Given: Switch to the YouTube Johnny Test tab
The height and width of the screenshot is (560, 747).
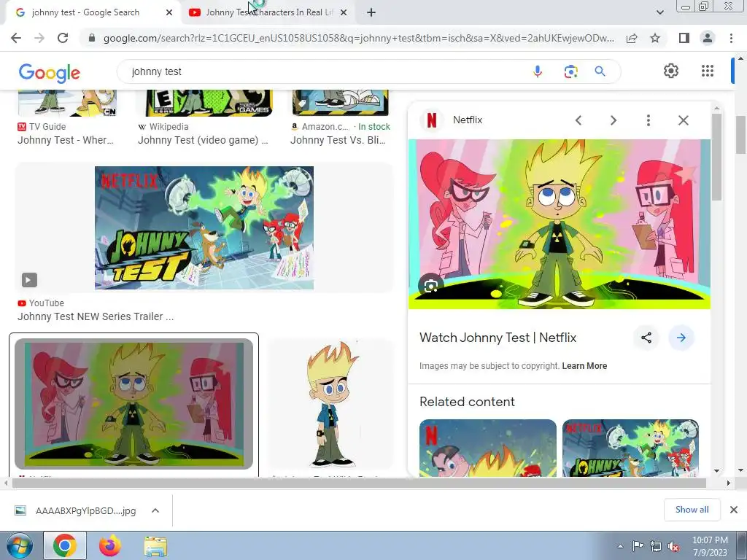Looking at the screenshot, I should point(269,12).
